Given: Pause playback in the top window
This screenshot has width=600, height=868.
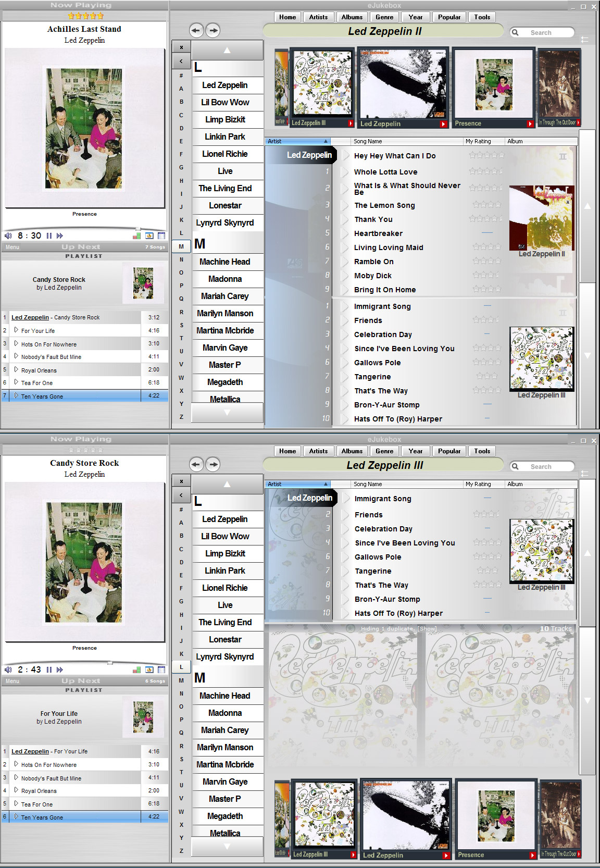Looking at the screenshot, I should click(49, 235).
